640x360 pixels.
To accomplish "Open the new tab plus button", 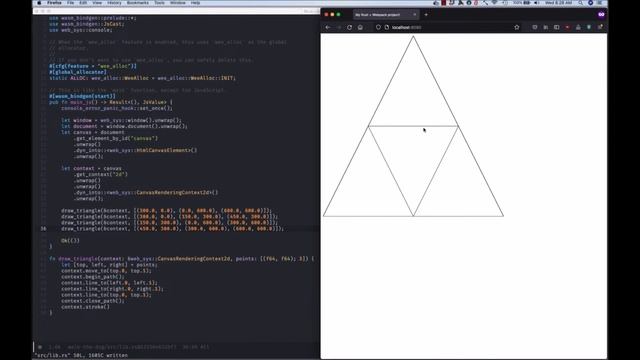I will (426, 15).
